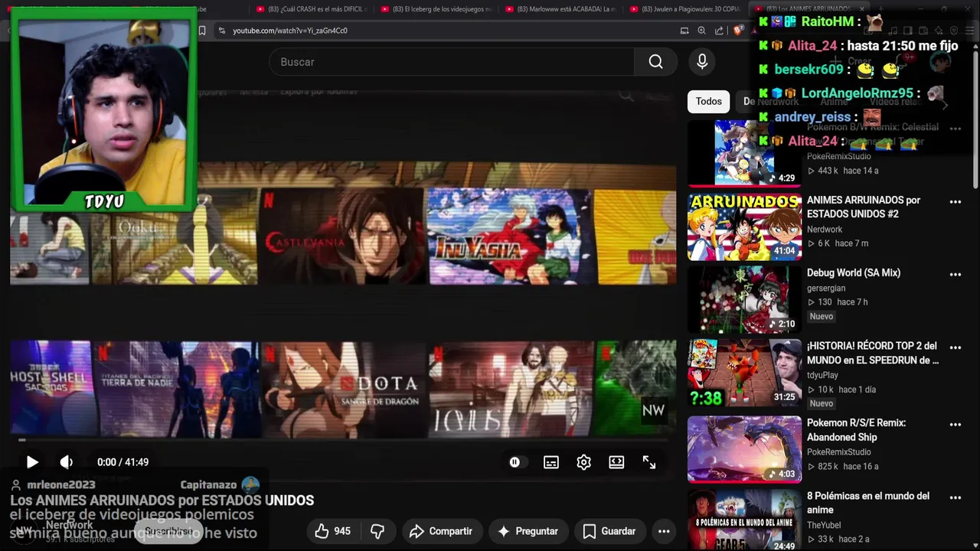Open options for ANIMES ARRUINADOS #2 video
Viewport: 980px width, 551px height.
pyautogui.click(x=955, y=202)
